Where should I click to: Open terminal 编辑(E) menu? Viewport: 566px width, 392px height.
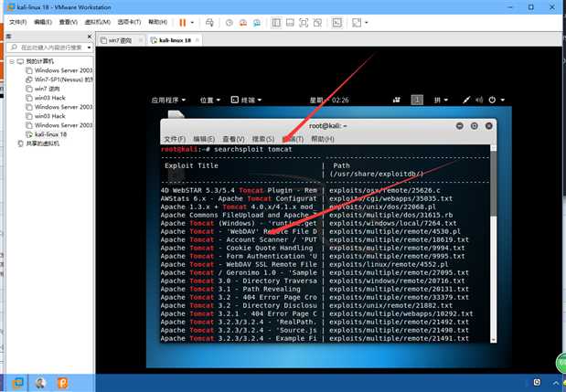tap(204, 139)
